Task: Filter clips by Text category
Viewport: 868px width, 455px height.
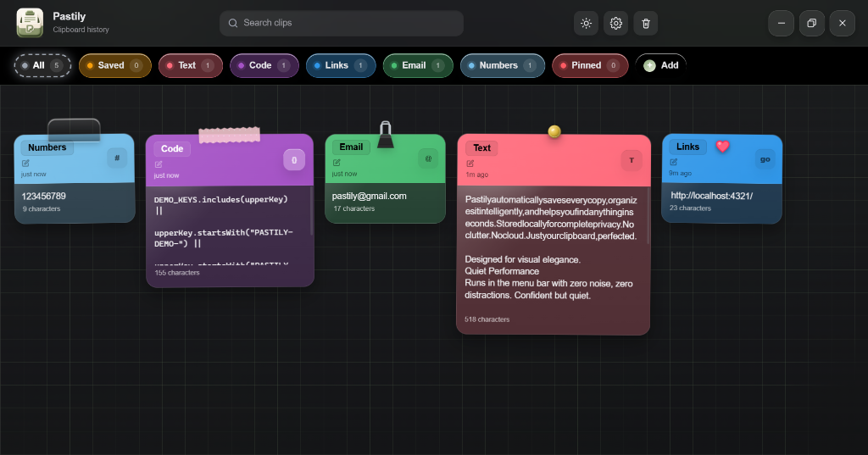Action: click(x=191, y=65)
